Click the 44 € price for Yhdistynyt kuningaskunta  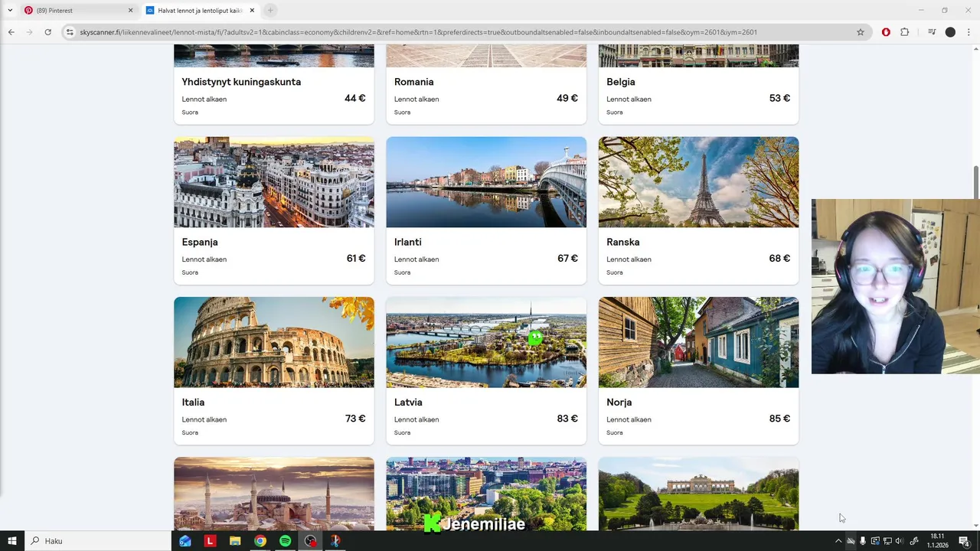355,98
